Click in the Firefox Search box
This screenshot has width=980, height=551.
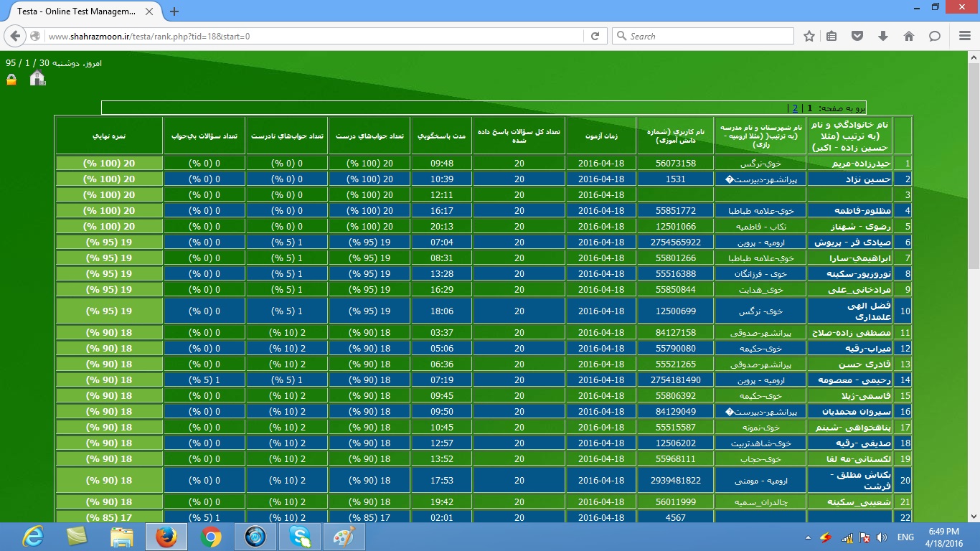tap(707, 36)
